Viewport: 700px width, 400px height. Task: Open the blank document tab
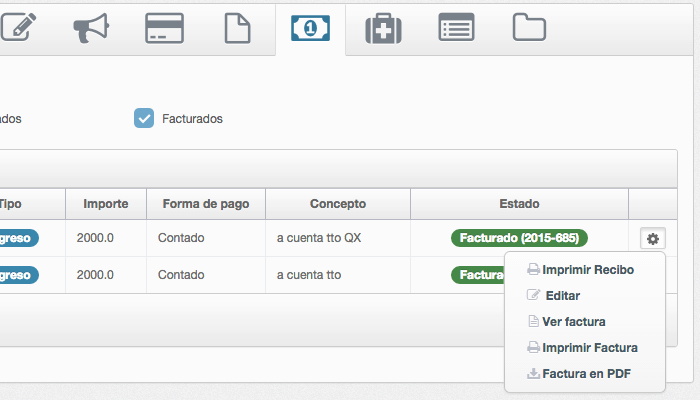tap(237, 28)
